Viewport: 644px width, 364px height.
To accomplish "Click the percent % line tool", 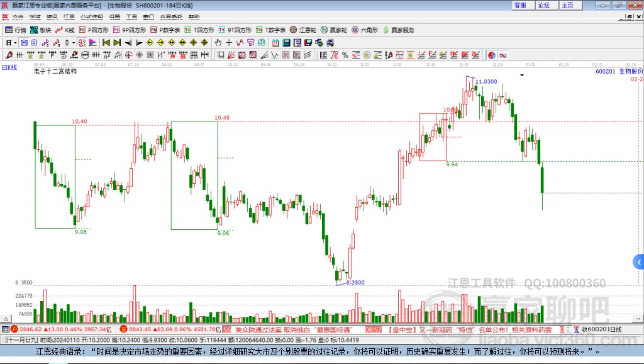I will coord(345,55).
